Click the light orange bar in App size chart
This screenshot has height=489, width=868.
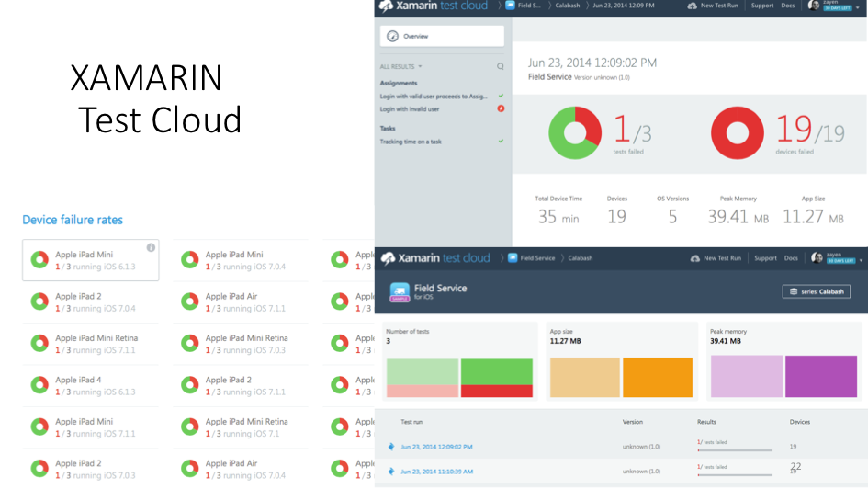[x=584, y=377]
